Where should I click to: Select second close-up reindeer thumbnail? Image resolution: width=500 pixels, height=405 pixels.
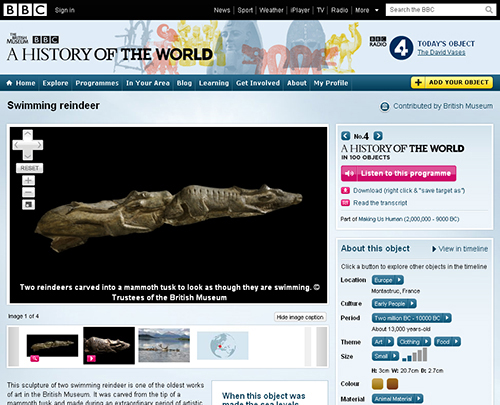pos(109,346)
